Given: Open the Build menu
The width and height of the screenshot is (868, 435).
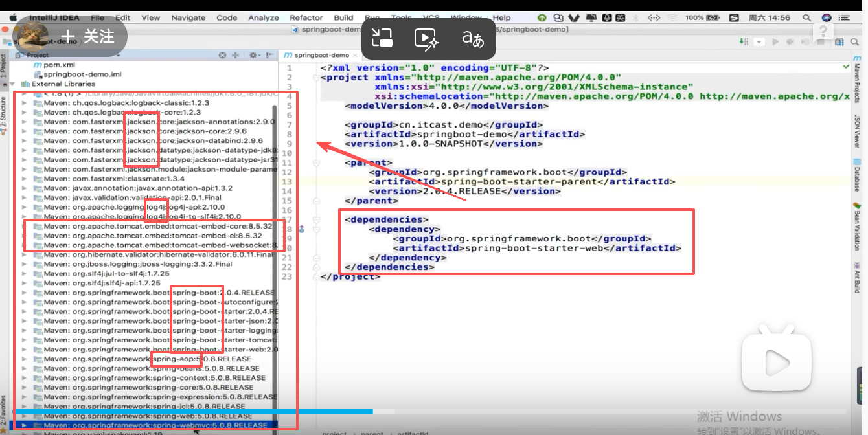Looking at the screenshot, I should pos(343,18).
